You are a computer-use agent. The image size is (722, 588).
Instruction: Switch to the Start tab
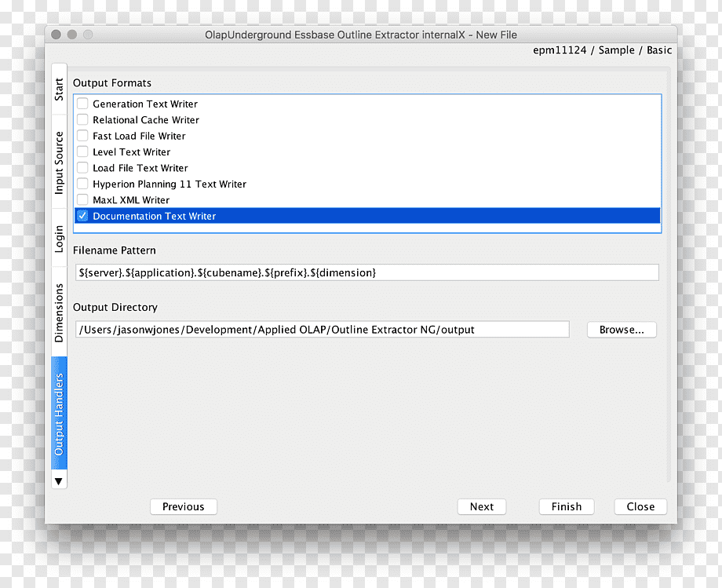click(x=59, y=89)
